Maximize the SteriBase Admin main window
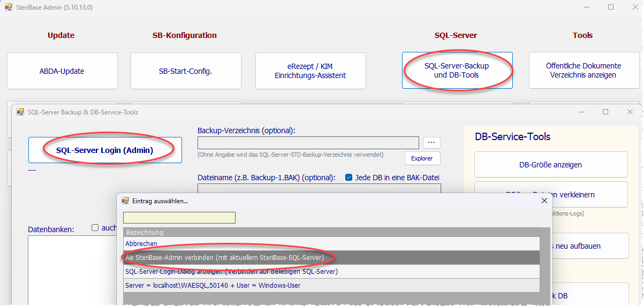 (x=611, y=7)
